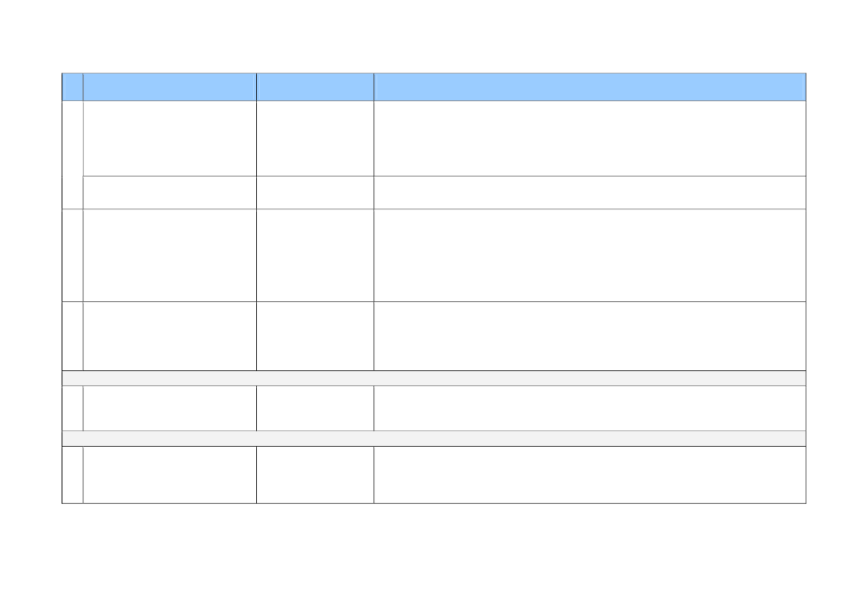Image resolution: width=868 pixels, height=613 pixels.
Task: Click second-column cell directly above upper gray band
Action: click(170, 336)
